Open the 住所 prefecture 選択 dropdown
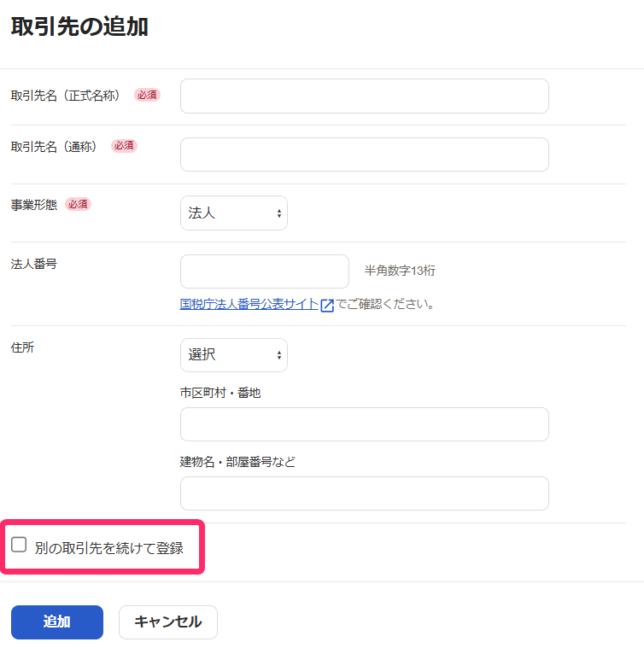Viewport: 644px width, 648px height. (234, 355)
